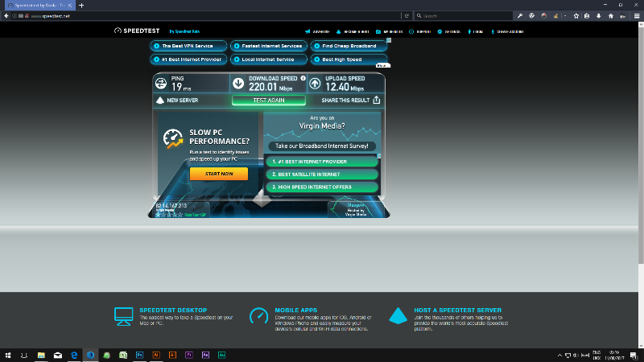Viewport: 644px width, 362px height.
Task: Click Best High Speed ad button
Action: click(x=349, y=60)
